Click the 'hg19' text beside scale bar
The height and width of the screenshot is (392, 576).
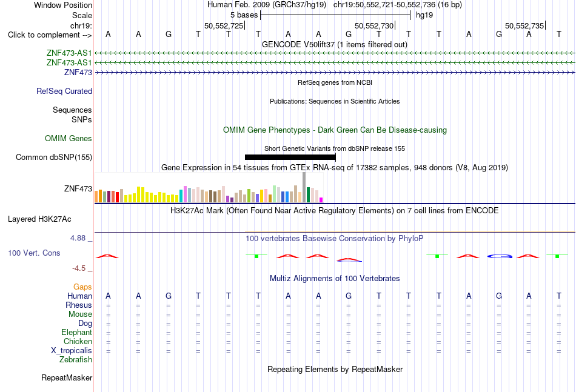424,15
